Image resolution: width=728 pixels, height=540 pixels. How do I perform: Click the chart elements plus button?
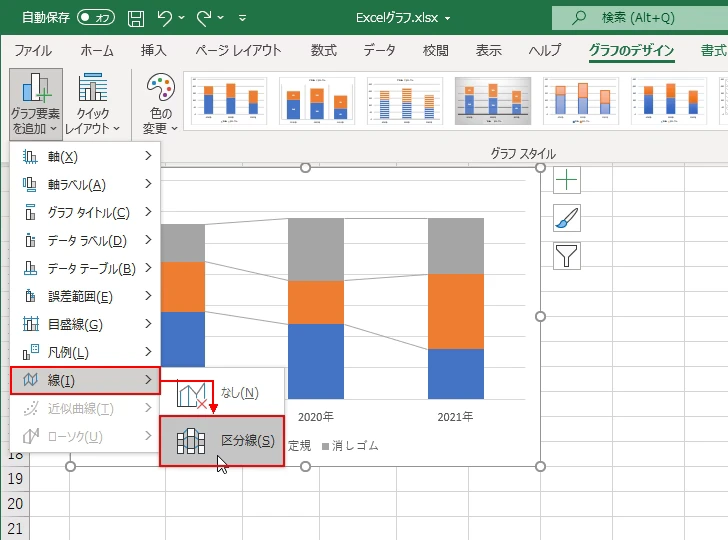[x=567, y=180]
